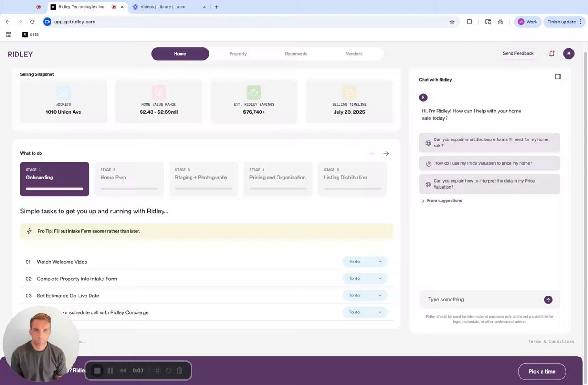The width and height of the screenshot is (588, 385).
Task: Click the Est. Ridley Savings piggy icon
Action: pos(254,92)
